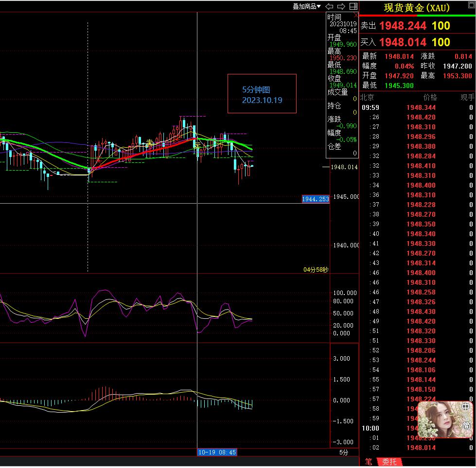Screen dimensions: 476x468
Task: Click the 买 buy signal marker on chart
Action: coord(197,144)
